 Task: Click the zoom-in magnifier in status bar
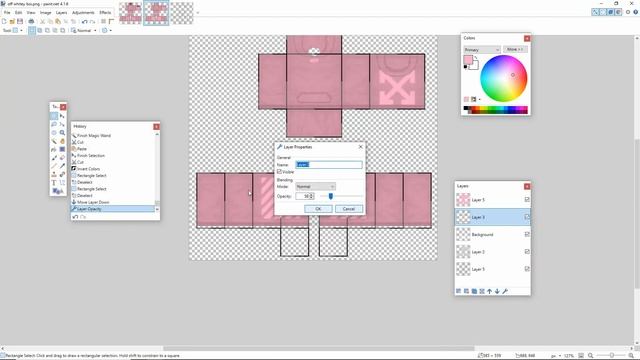pos(631,356)
